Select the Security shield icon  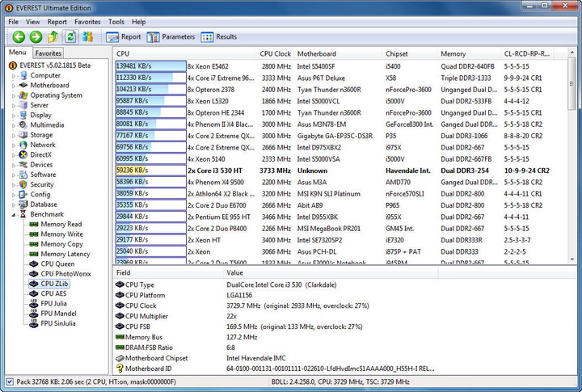23,184
